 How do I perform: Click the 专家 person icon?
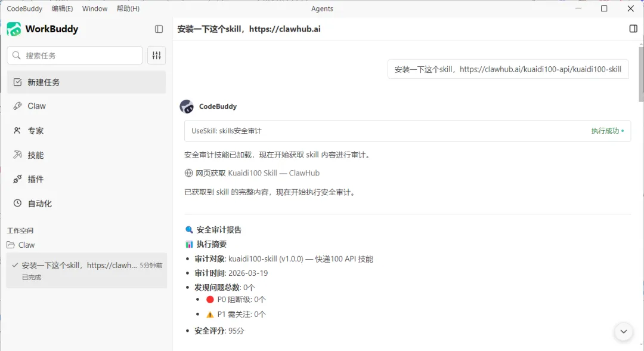point(17,131)
